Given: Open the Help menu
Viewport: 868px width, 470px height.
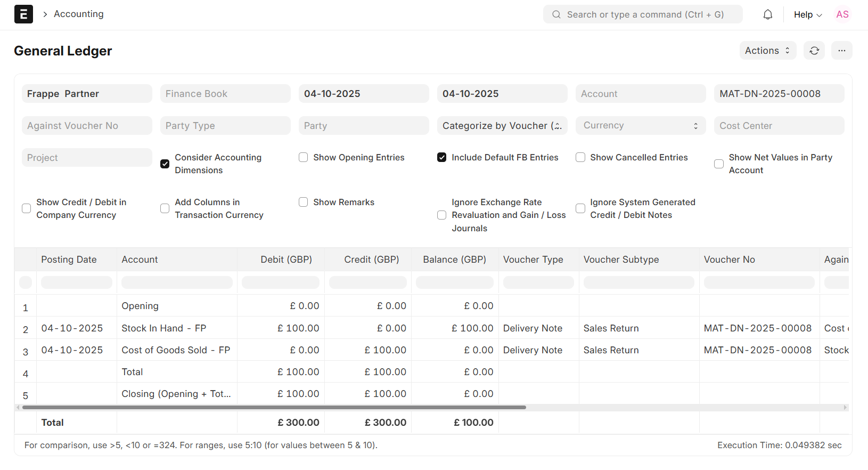Looking at the screenshot, I should pyautogui.click(x=807, y=14).
